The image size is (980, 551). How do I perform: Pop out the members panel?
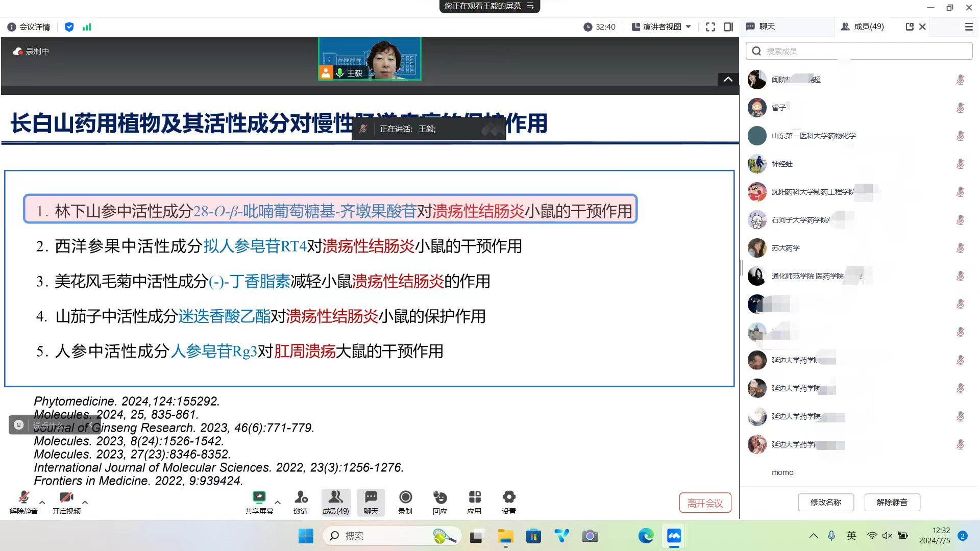(909, 27)
